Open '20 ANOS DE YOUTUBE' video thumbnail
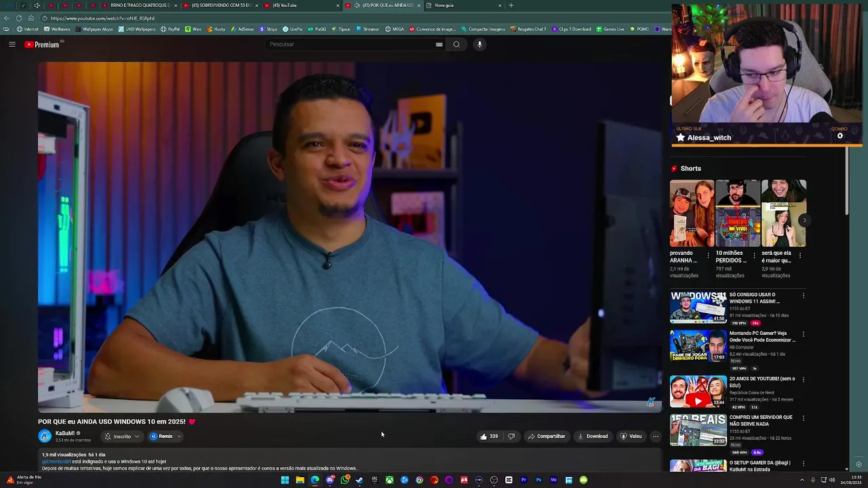This screenshot has height=488, width=868. (698, 391)
